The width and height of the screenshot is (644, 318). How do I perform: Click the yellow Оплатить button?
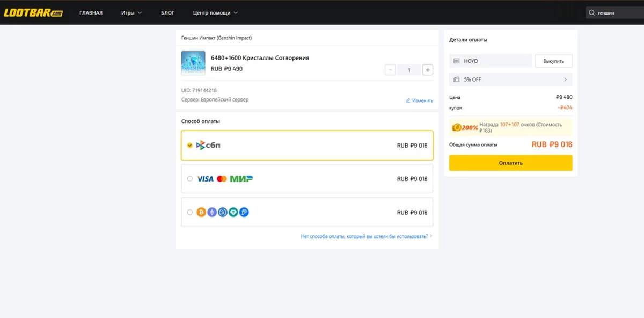click(x=511, y=163)
